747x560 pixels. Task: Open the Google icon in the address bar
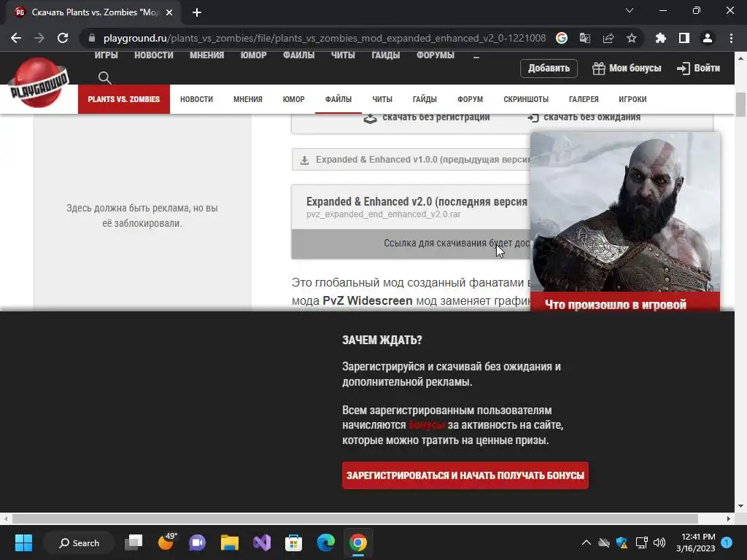(x=562, y=38)
